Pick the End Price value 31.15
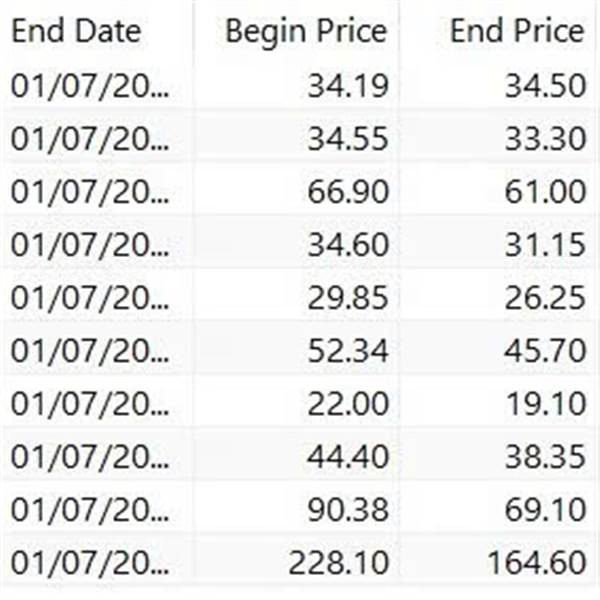The image size is (600, 600). coord(545,245)
